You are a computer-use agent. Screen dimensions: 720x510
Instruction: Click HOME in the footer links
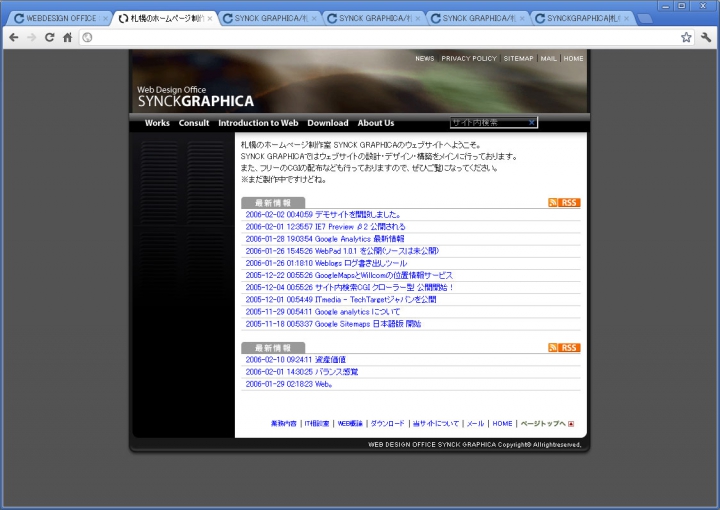tap(502, 424)
